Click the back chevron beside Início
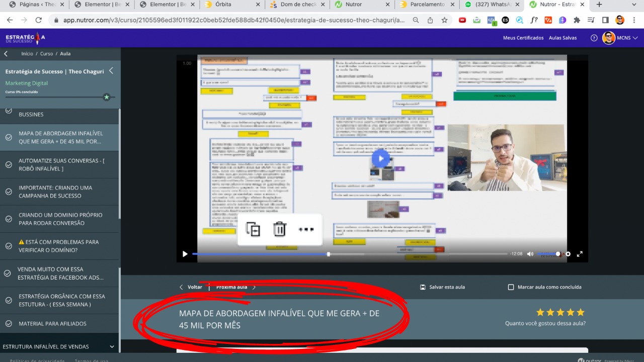Image resolution: width=644 pixels, height=362 pixels. click(6, 54)
